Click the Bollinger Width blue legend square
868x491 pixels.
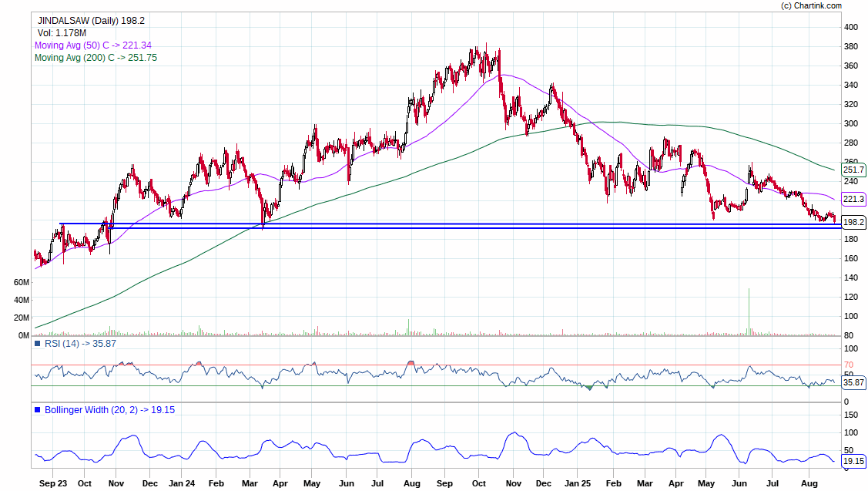[38, 410]
